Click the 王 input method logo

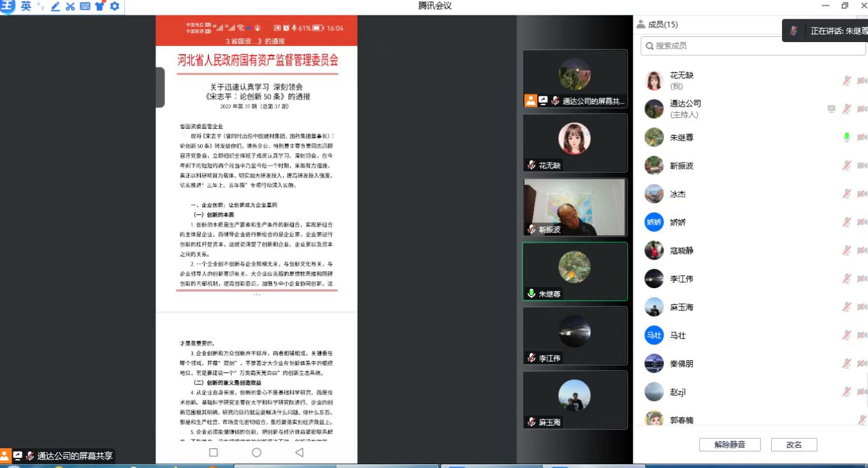(x=8, y=7)
